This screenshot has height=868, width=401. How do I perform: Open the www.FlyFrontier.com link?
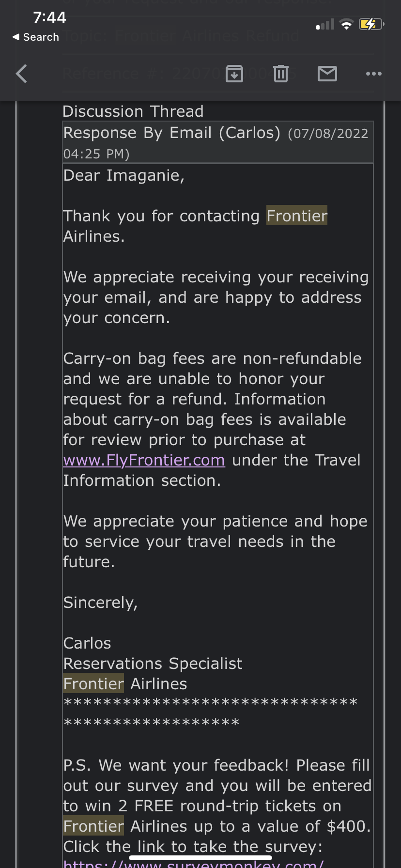click(144, 460)
